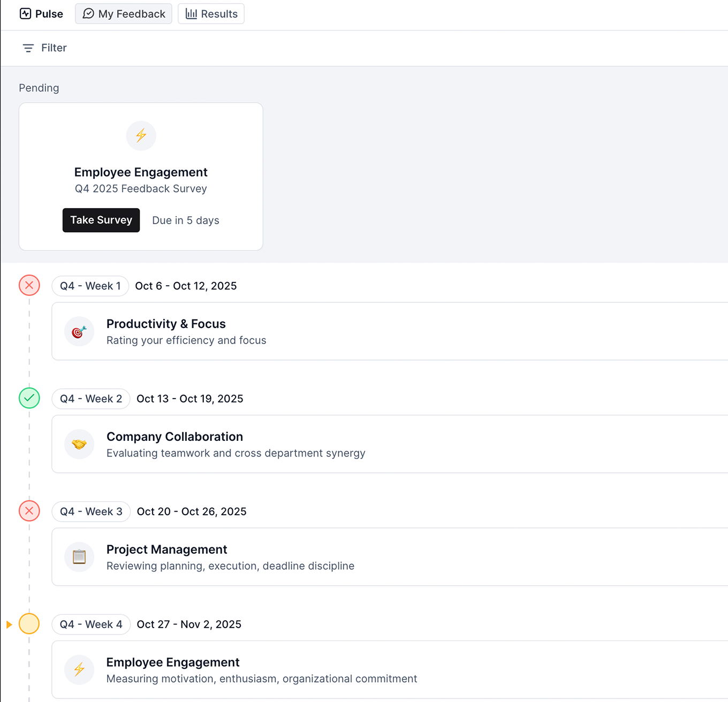Select the Q4 - Week 3 badge
Viewport: 728px width, 702px height.
(91, 512)
